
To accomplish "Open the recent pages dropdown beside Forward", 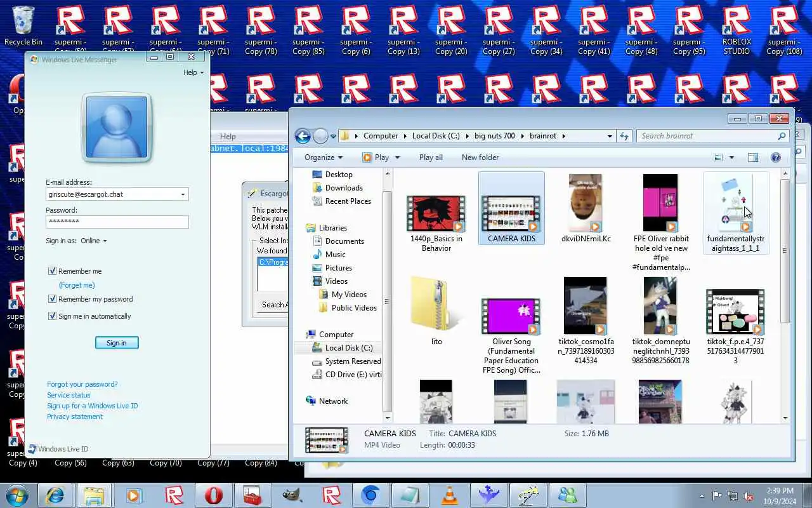I will click(x=333, y=136).
